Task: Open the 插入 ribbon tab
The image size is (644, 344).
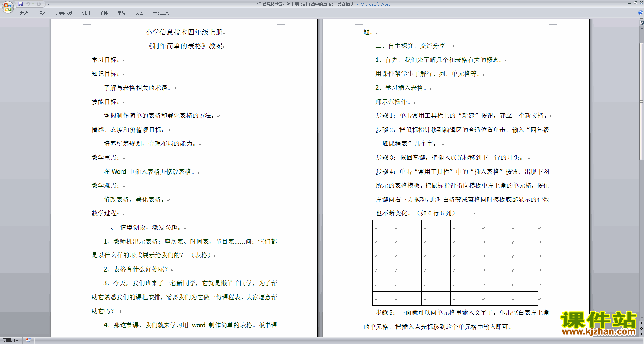Action: [42, 13]
